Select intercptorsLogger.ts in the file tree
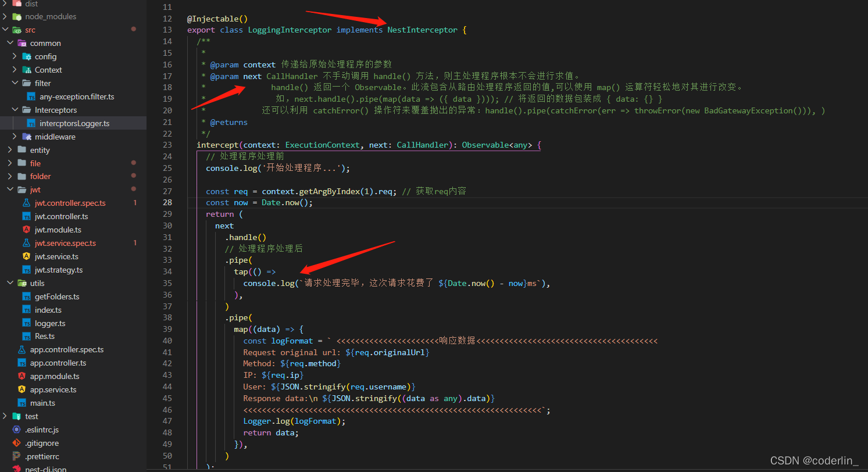The width and height of the screenshot is (868, 472). point(74,123)
